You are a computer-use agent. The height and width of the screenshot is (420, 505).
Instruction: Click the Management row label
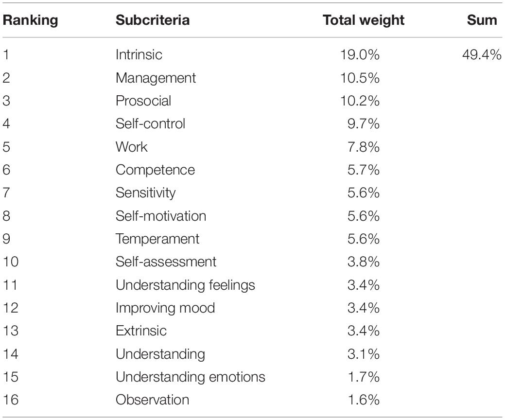click(x=156, y=78)
